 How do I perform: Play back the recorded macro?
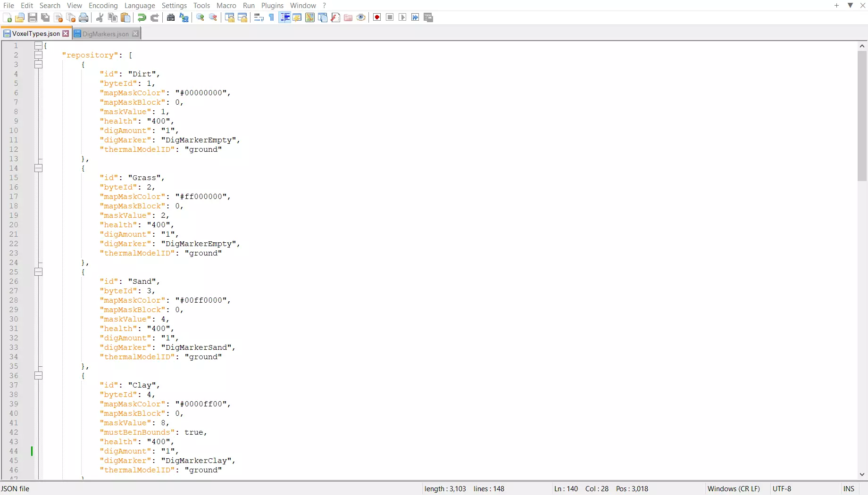pos(402,17)
